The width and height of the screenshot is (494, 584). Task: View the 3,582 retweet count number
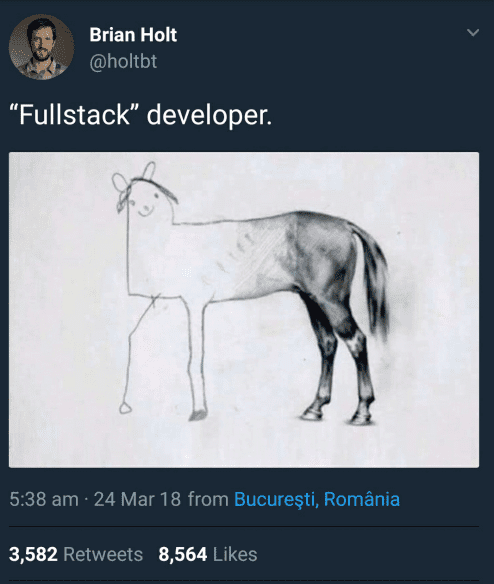33,554
